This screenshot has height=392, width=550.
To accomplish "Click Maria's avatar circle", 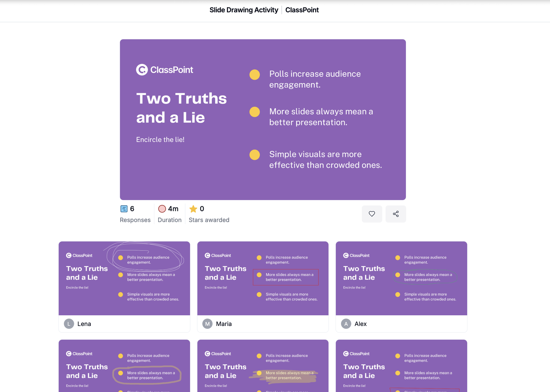I will [207, 324].
